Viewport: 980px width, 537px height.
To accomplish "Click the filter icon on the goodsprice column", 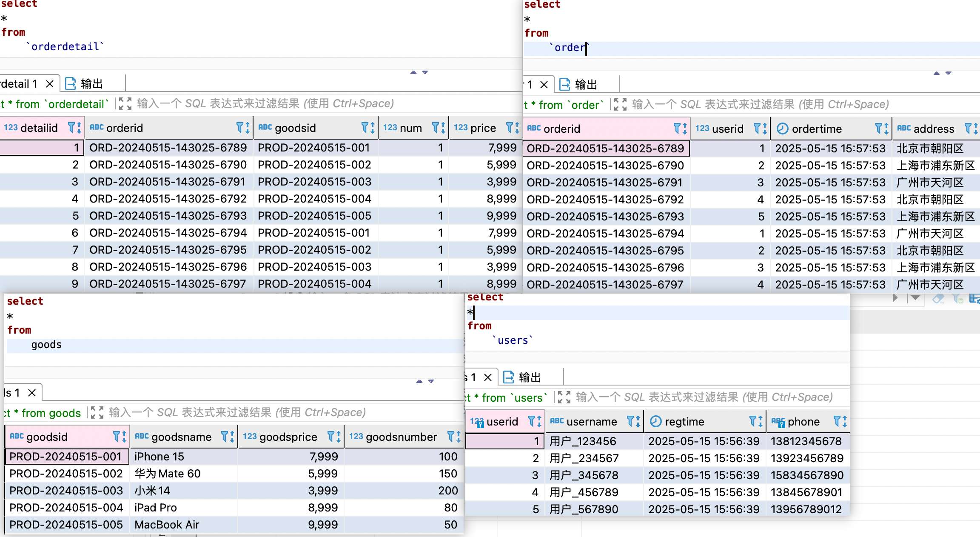I will [x=331, y=437].
